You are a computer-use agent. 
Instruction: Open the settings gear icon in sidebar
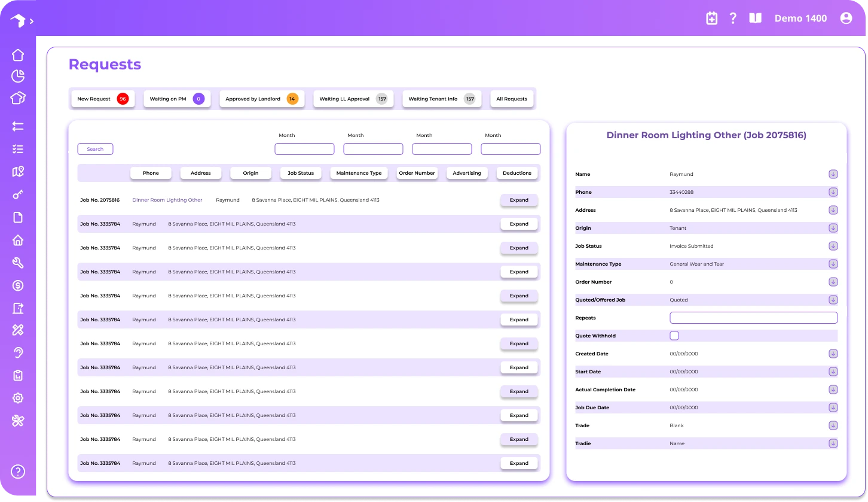click(x=18, y=398)
